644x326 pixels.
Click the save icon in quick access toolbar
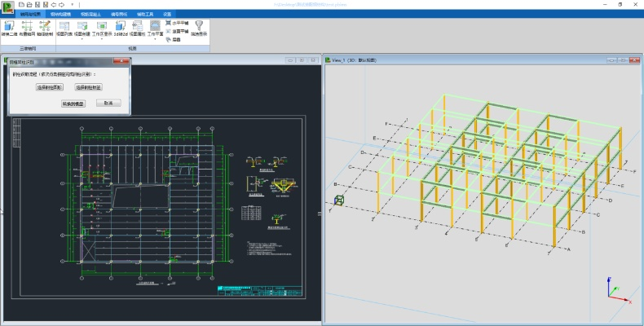point(37,4)
